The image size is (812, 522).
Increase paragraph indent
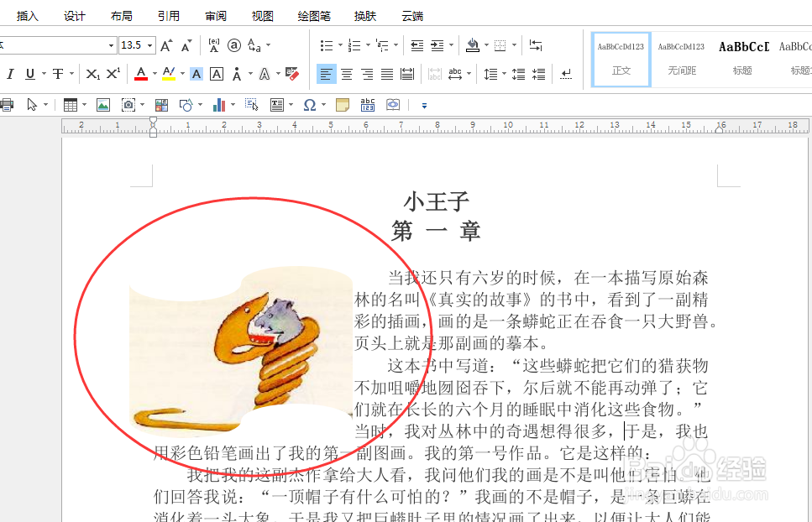[437, 45]
